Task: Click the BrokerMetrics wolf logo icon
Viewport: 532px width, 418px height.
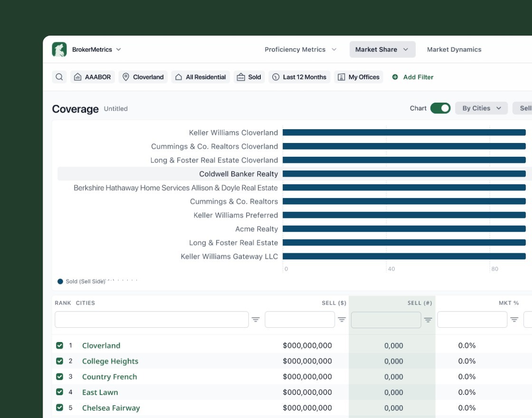Action: click(59, 49)
